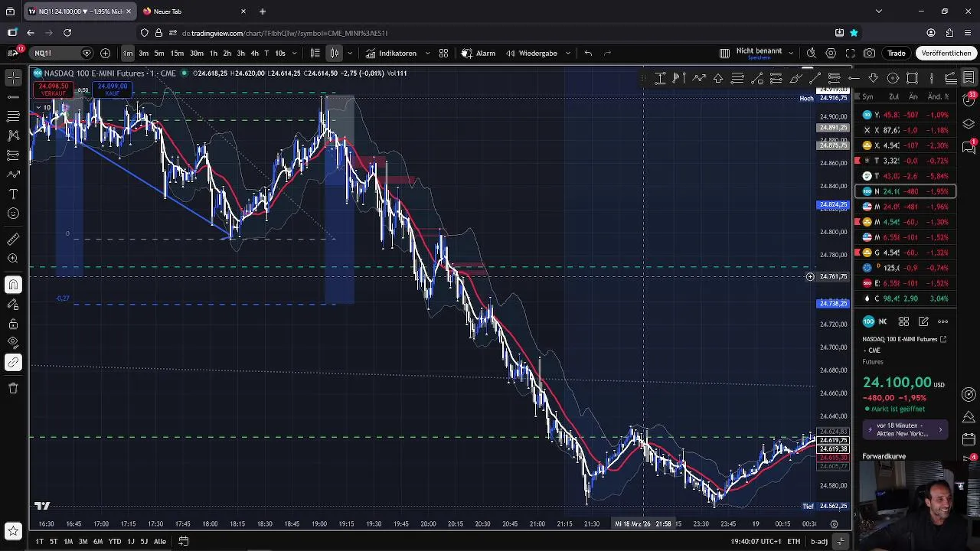This screenshot has height=551, width=980.
Task: Open the Firefox Neuer Tab
Action: [195, 11]
